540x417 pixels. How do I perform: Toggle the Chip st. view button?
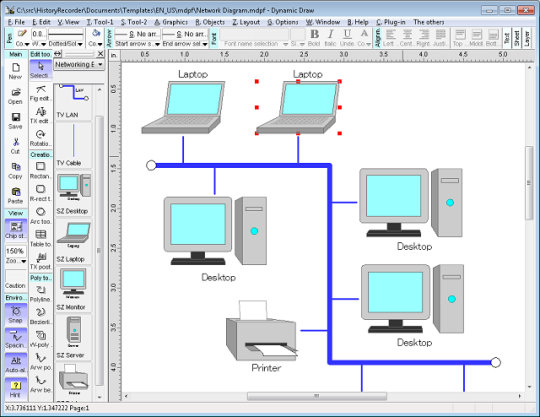click(15, 230)
